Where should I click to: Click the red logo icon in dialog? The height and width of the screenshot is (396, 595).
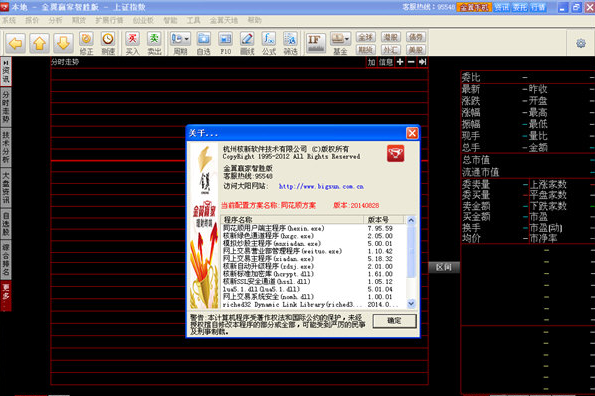coord(395,153)
